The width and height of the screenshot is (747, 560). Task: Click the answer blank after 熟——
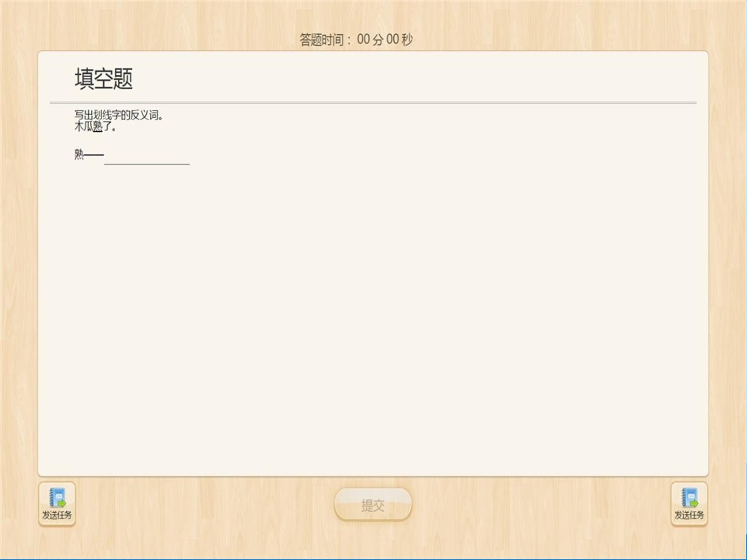[147, 156]
